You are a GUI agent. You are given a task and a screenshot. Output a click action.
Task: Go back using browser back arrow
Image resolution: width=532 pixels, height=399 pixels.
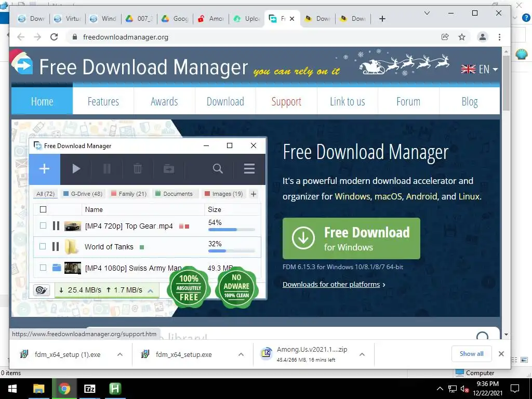(21, 37)
